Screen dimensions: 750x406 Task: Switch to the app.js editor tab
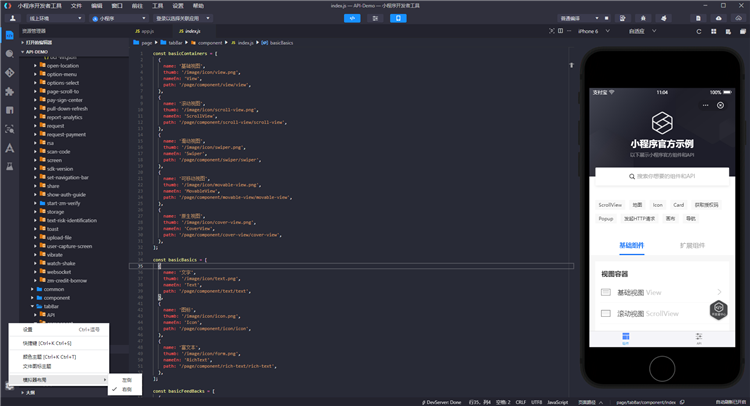point(146,31)
